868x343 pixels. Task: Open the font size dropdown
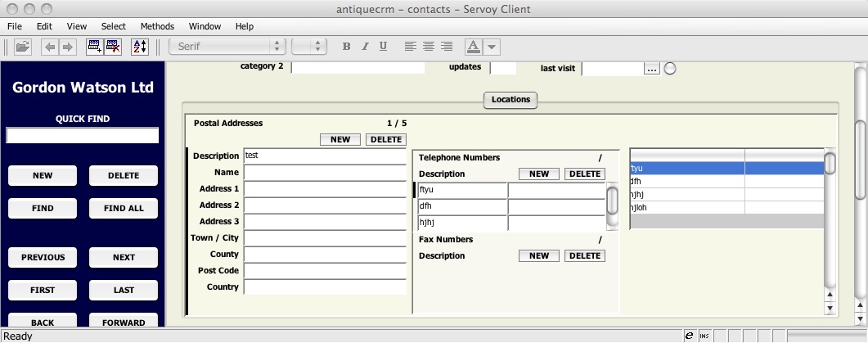click(309, 47)
